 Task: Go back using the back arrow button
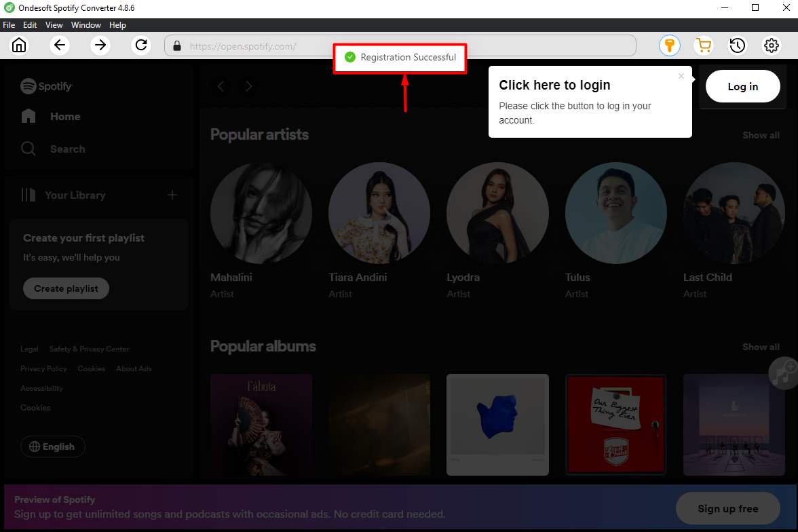[60, 45]
